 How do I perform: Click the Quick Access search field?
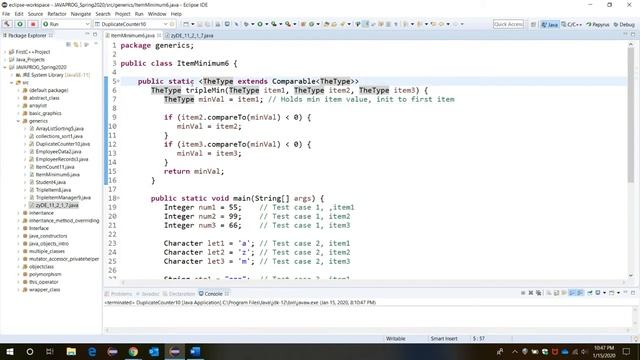(x=508, y=24)
